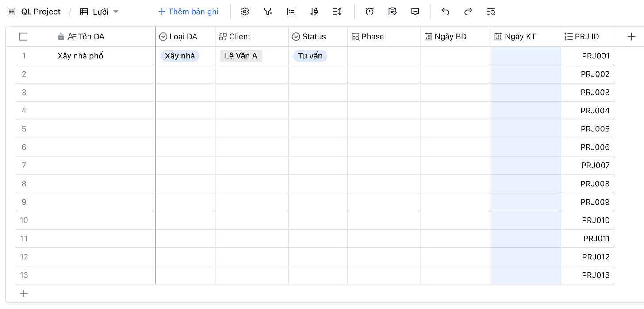
Task: Open the alarm clock reminder icon
Action: [x=370, y=12]
